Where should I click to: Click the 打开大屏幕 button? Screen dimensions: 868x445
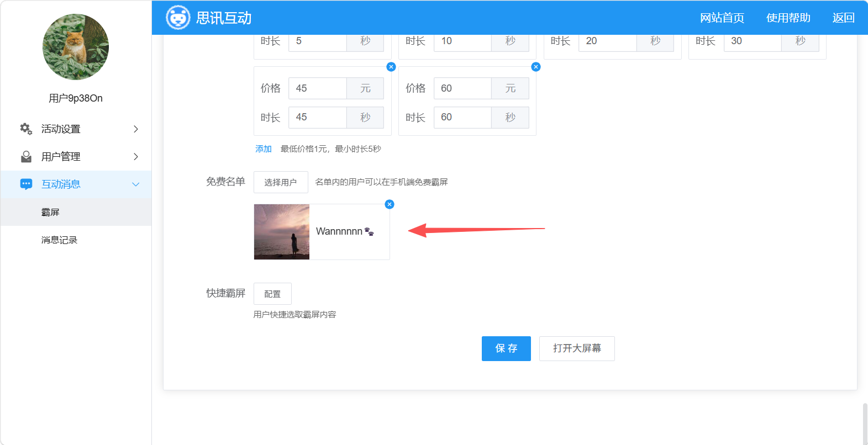[x=577, y=348]
